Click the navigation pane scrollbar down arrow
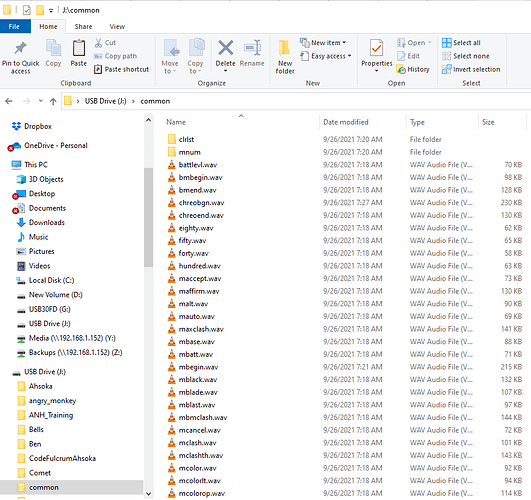531x500 pixels. point(148,494)
